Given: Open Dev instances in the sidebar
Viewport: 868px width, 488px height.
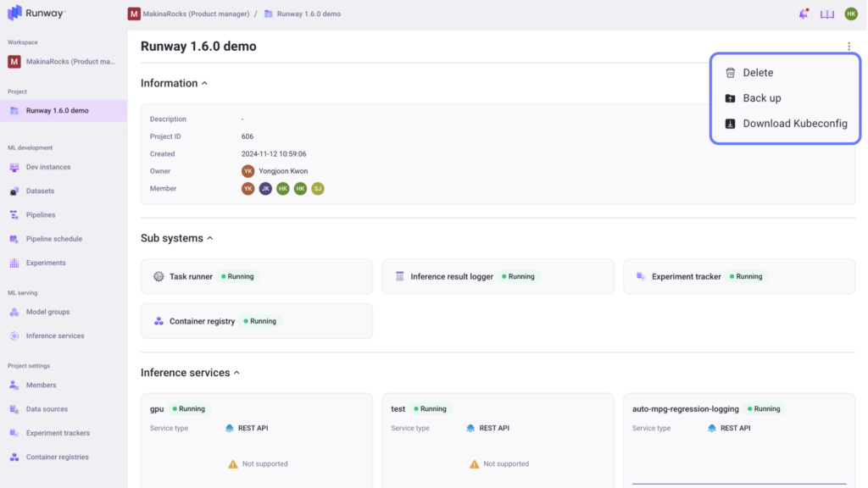Looking at the screenshot, I should click(48, 167).
